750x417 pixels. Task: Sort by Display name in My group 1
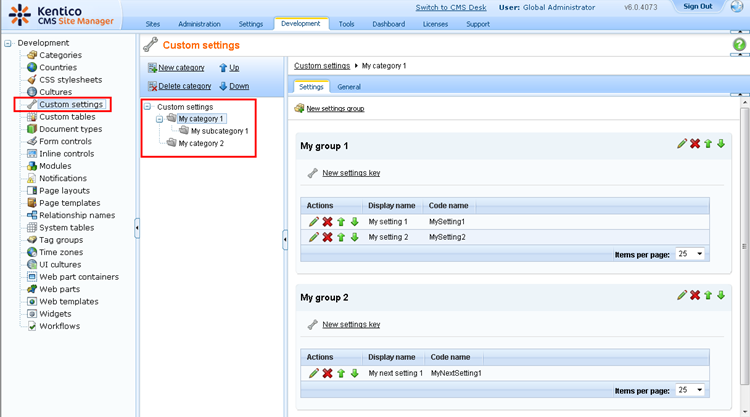(x=392, y=206)
